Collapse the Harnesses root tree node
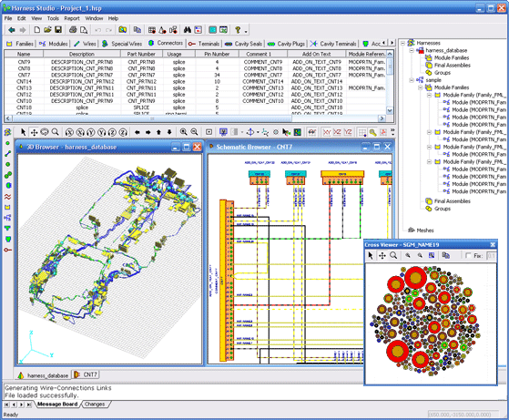Image resolution: width=509 pixels, height=420 pixels. click(402, 43)
